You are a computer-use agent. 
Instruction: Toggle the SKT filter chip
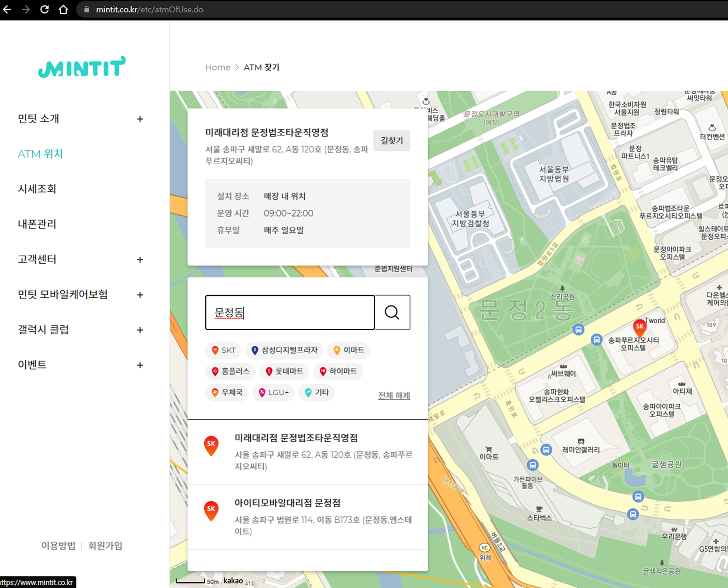coord(224,350)
